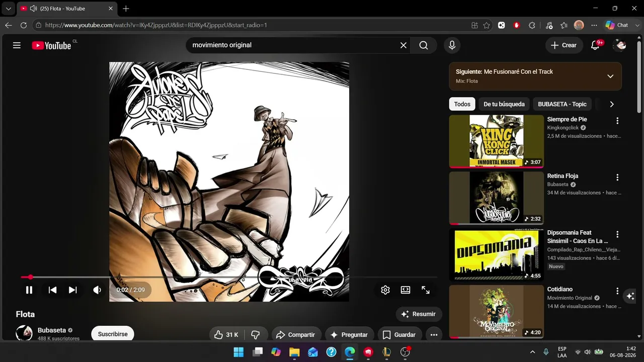Viewport: 644px width, 362px height.
Task: Open options for Dipsomania Feat Sinsimil
Action: [617, 234]
